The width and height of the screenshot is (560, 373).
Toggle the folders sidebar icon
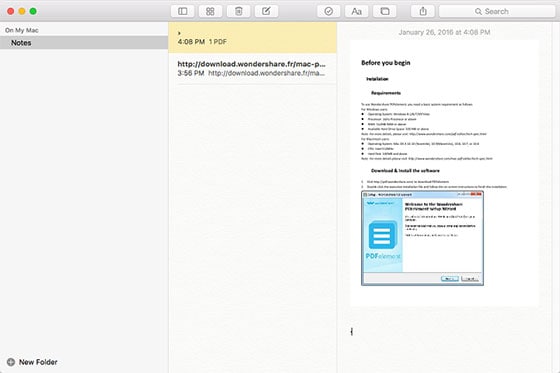coord(182,11)
